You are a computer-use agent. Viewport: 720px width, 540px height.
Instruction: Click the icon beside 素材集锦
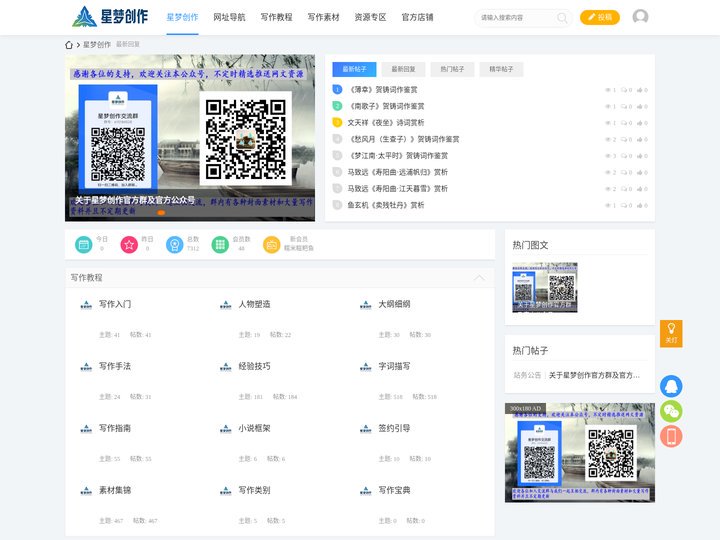pos(86,490)
